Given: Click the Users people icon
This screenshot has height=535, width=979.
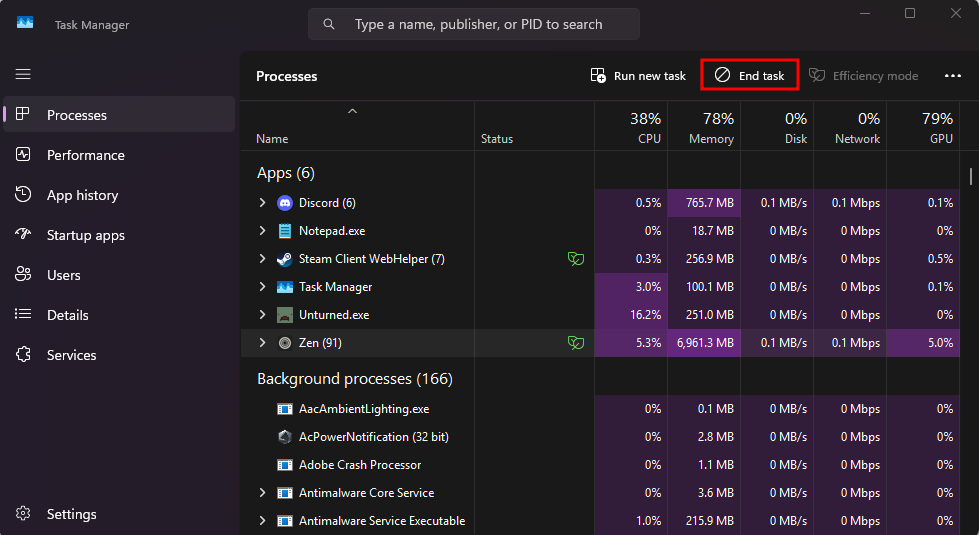Looking at the screenshot, I should coord(23,274).
